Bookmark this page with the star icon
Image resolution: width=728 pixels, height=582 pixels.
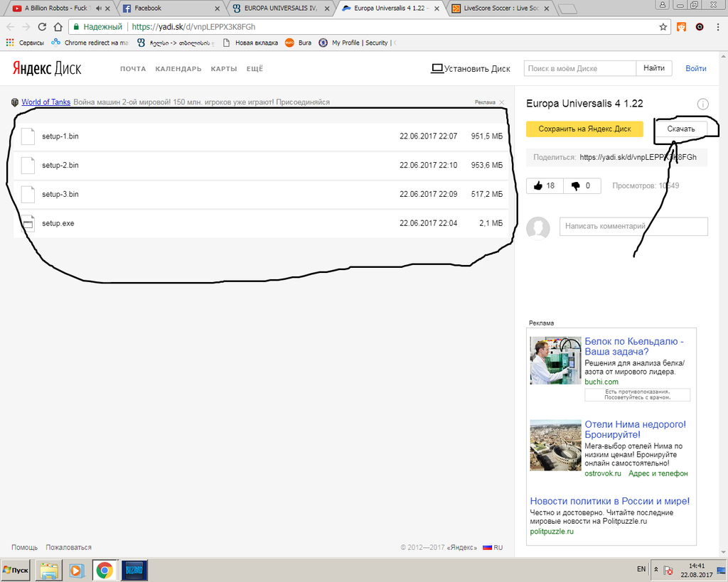663,27
